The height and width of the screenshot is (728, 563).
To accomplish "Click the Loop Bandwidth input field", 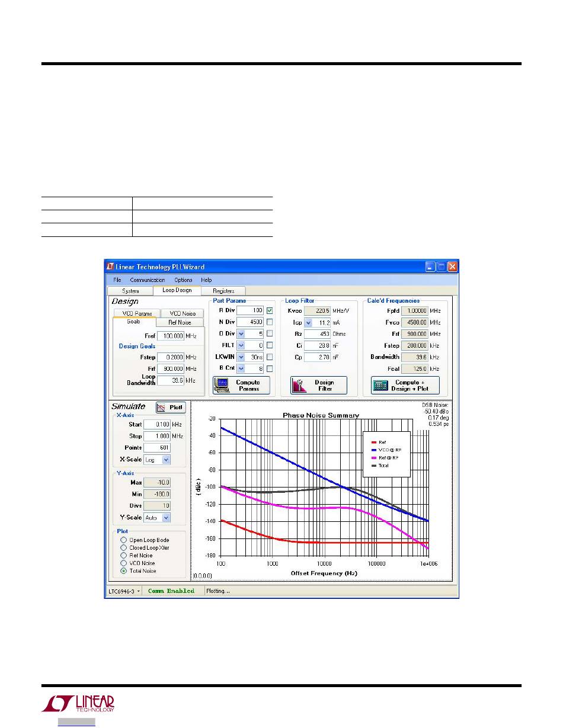I will click(171, 381).
